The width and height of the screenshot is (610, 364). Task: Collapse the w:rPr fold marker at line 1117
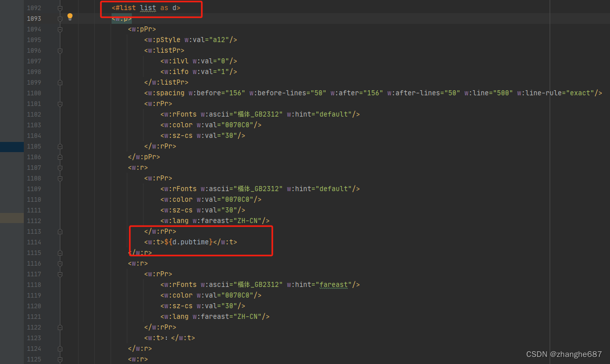tap(60, 274)
